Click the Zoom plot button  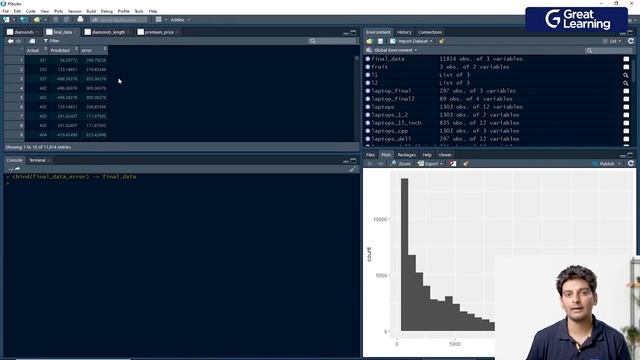pos(401,164)
